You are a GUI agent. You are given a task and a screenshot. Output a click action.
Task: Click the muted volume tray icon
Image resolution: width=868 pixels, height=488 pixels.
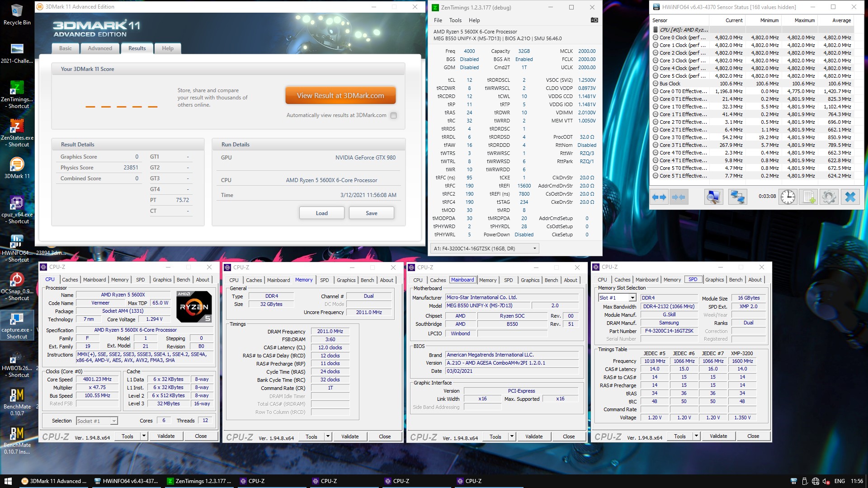[x=826, y=481]
